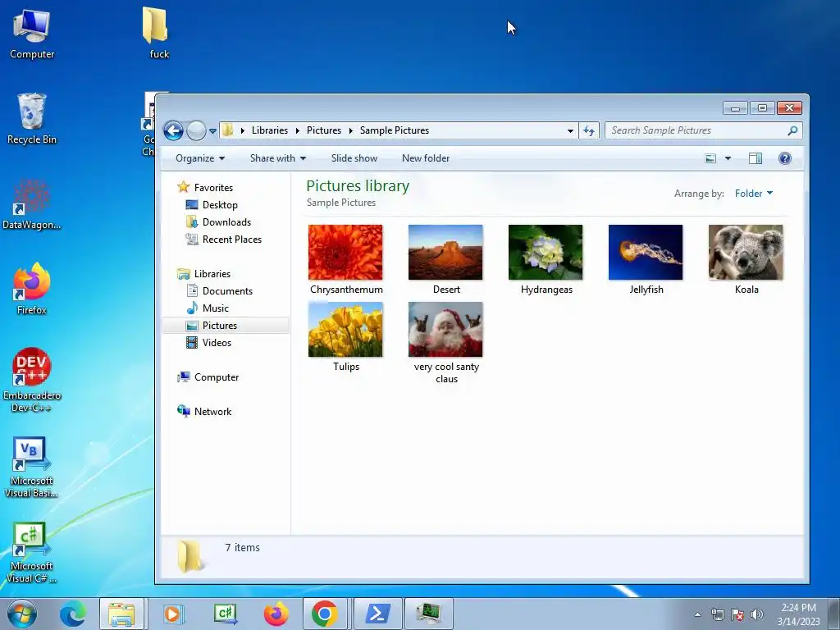840x630 pixels.
Task: Refresh the Sample Pictures folder
Action: click(x=589, y=130)
